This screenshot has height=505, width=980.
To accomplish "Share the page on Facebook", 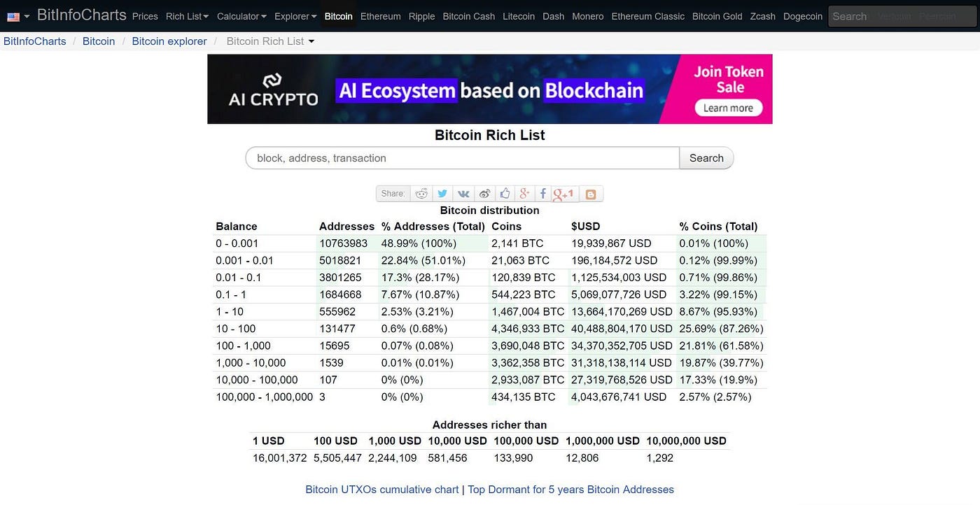I will (542, 194).
